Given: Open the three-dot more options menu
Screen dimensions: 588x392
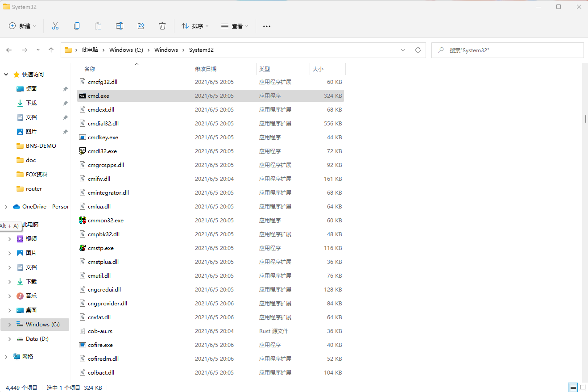Looking at the screenshot, I should pos(267,26).
